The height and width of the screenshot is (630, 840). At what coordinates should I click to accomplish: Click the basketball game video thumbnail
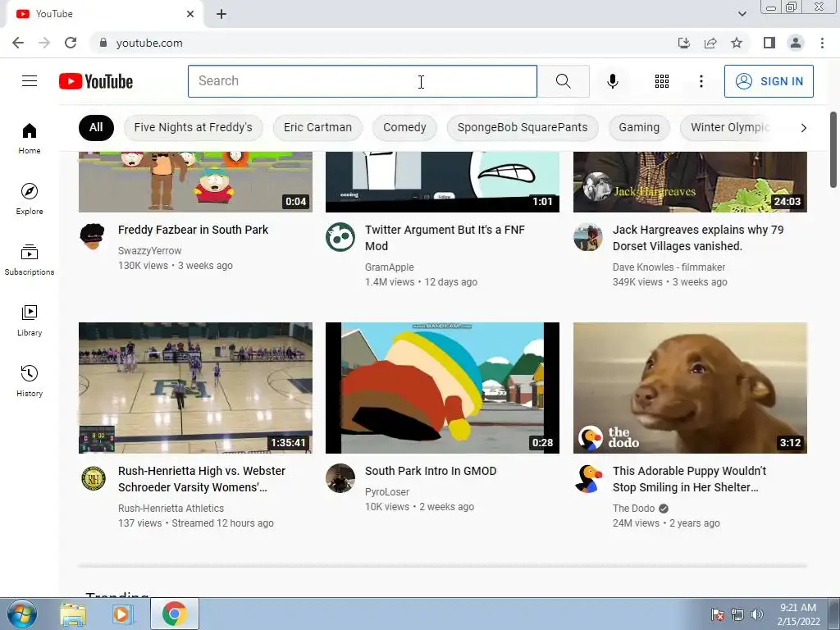pos(195,388)
